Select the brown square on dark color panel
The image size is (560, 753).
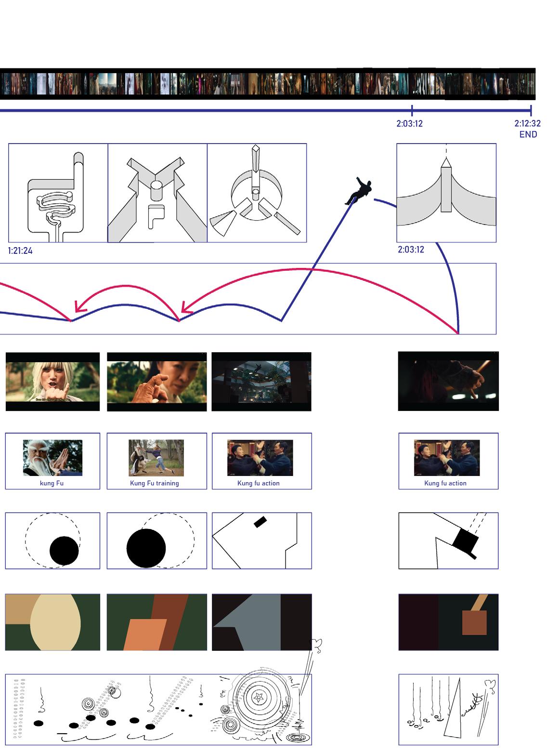(448, 622)
